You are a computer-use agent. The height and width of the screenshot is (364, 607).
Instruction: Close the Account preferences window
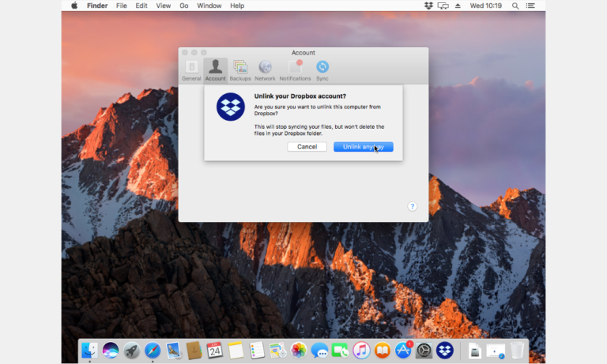(185, 53)
